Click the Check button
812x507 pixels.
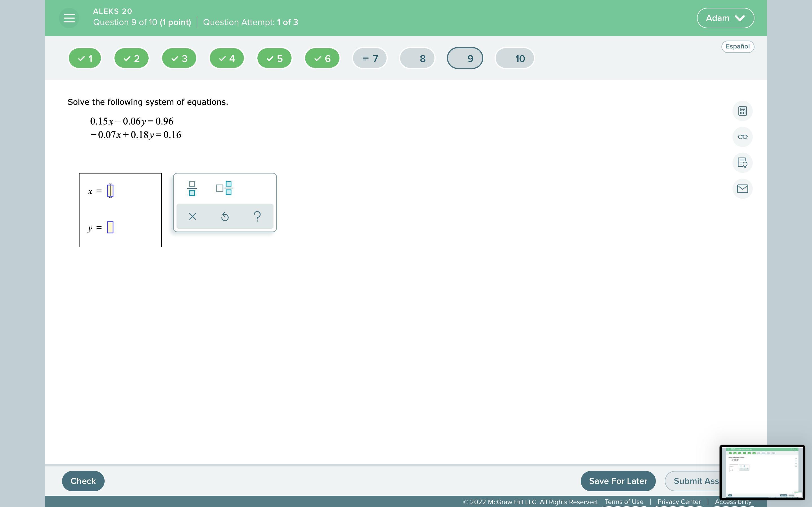tap(83, 481)
